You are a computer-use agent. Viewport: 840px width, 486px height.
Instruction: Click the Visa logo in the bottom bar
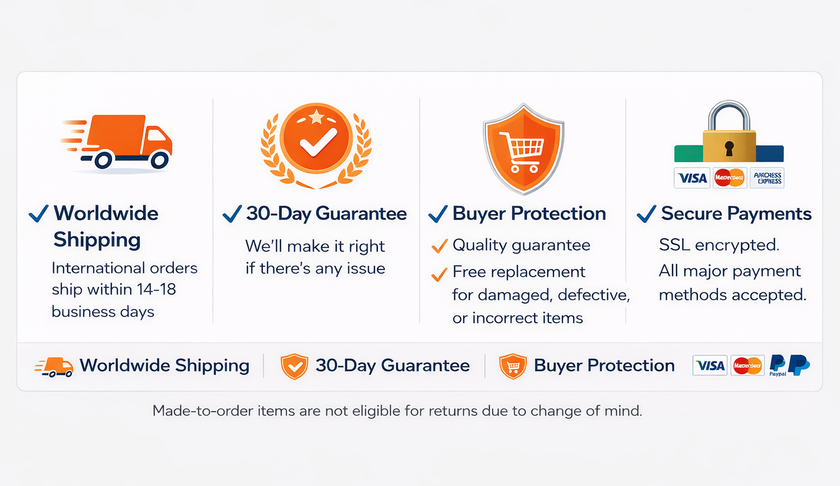click(710, 365)
